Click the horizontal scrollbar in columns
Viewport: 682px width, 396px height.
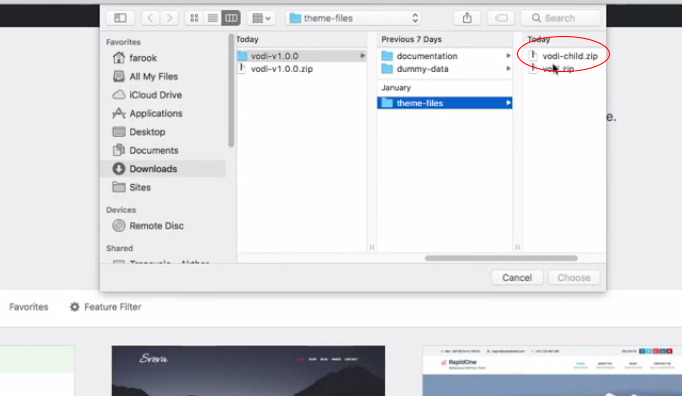pos(501,258)
